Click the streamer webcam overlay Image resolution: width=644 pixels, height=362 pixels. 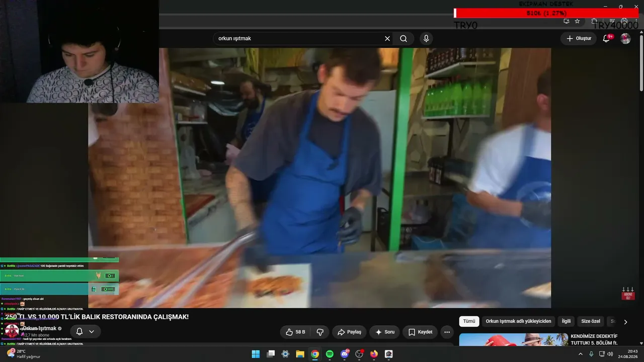(x=79, y=51)
